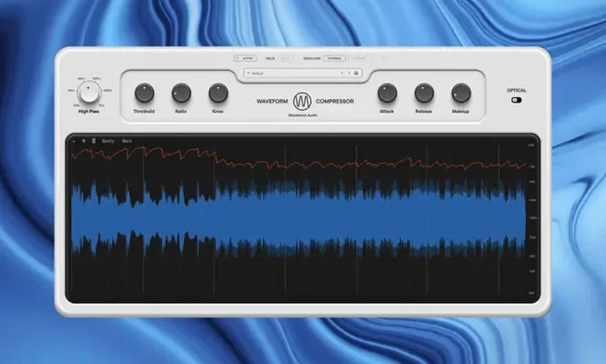Go to previous preset arrow
606x364 pixels.
(x=342, y=73)
